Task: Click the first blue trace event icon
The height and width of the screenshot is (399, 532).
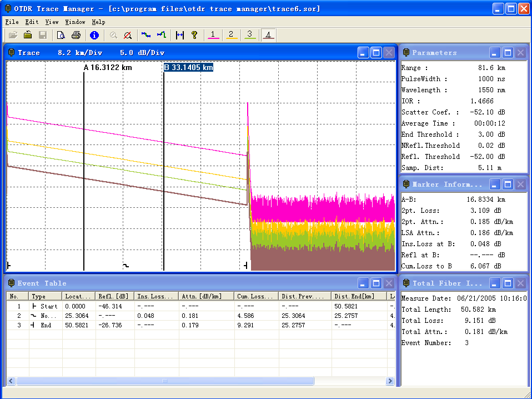Action: [146, 35]
